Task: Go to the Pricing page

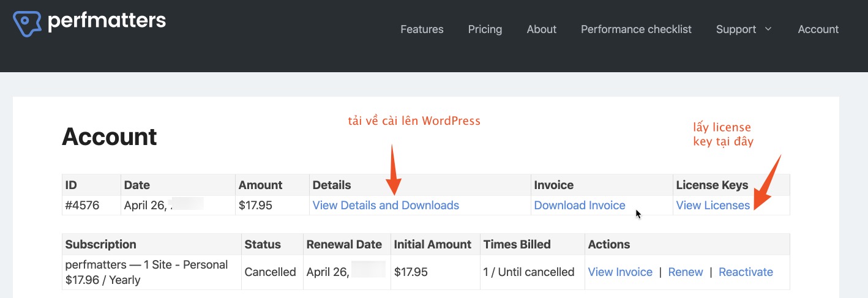Action: point(485,29)
